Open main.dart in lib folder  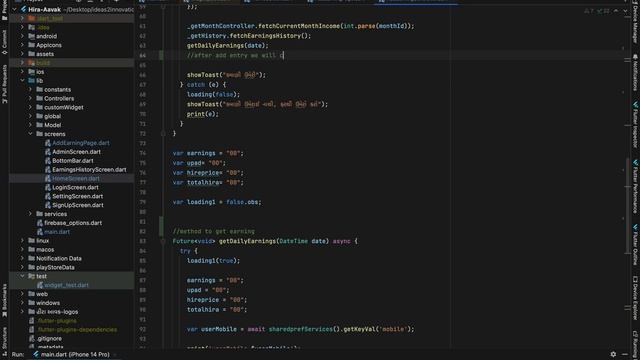57,232
